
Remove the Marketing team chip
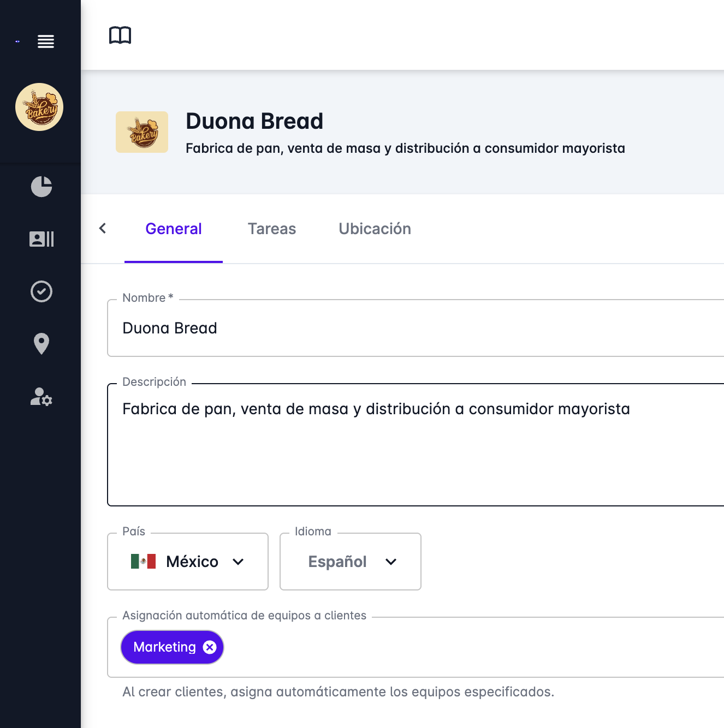tap(210, 647)
